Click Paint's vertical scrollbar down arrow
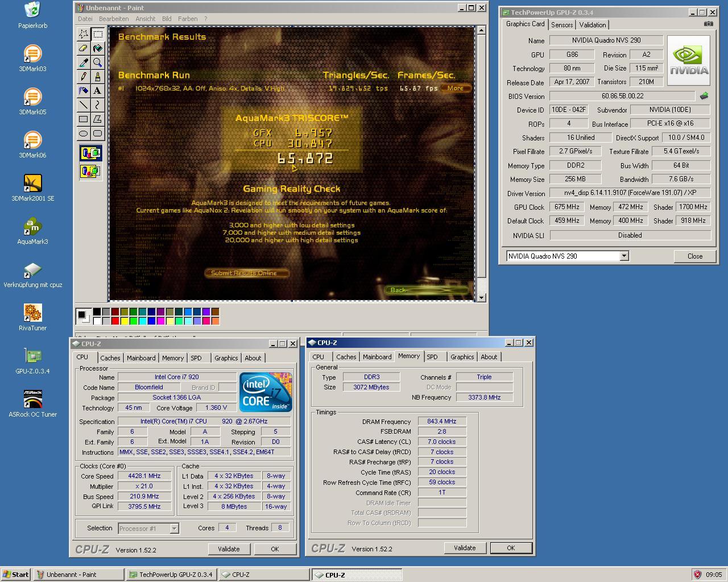Viewport: 728px width, 582px height. click(482, 297)
